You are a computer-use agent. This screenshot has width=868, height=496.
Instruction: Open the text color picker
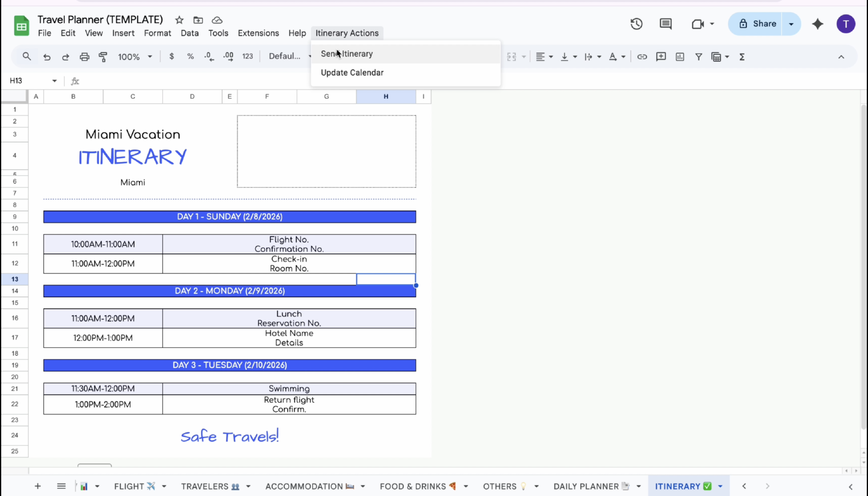pyautogui.click(x=613, y=57)
